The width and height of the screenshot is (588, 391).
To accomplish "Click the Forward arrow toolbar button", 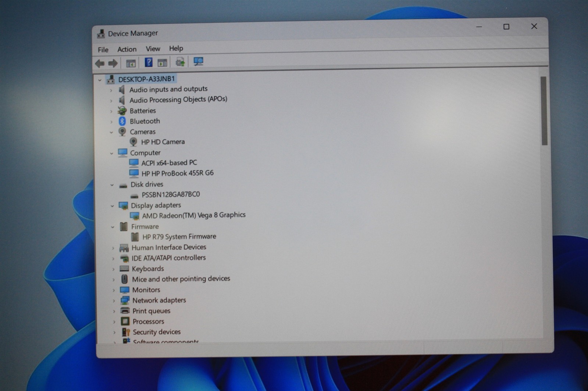I will 113,64.
